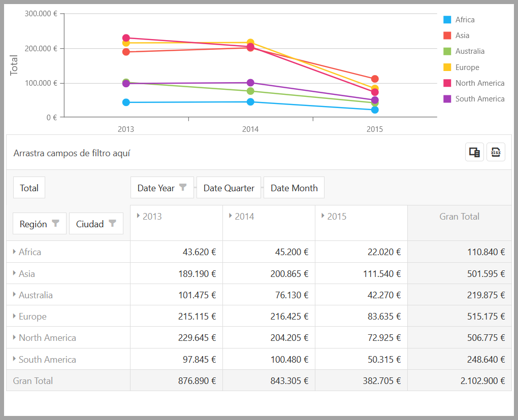The width and height of the screenshot is (518, 420).
Task: Click the purple South America legend marker
Action: (447, 99)
